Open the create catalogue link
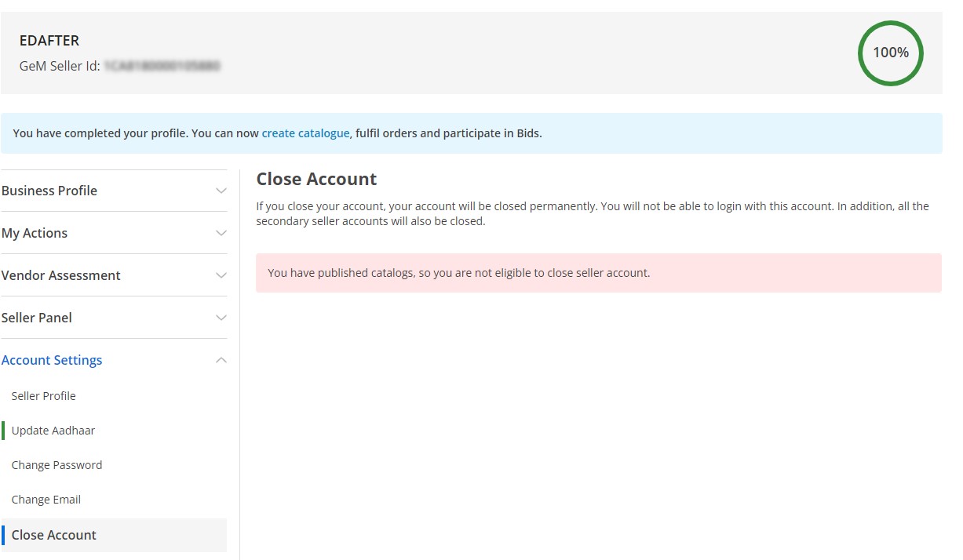 point(306,133)
